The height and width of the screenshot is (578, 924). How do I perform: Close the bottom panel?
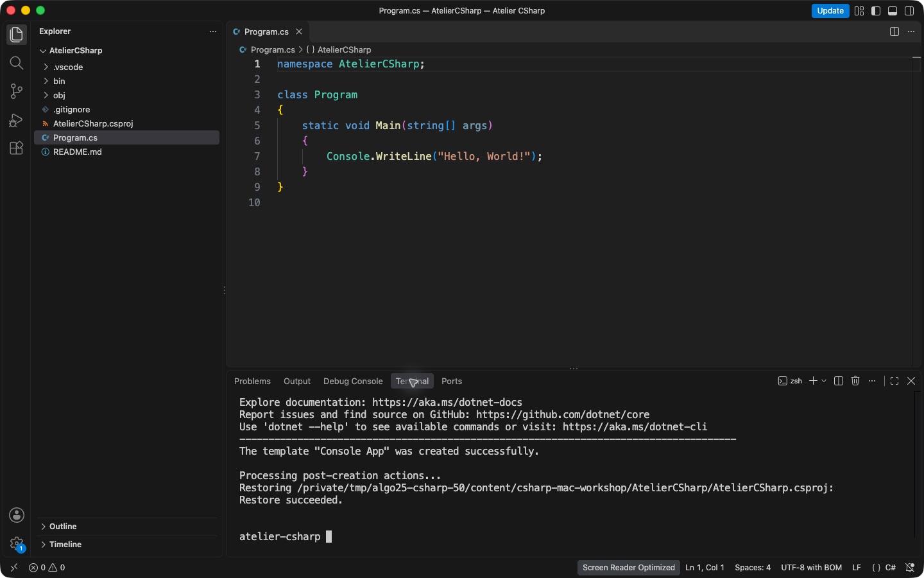(911, 381)
